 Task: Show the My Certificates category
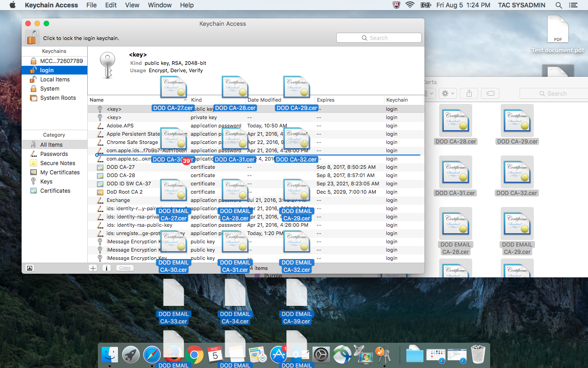(54, 172)
